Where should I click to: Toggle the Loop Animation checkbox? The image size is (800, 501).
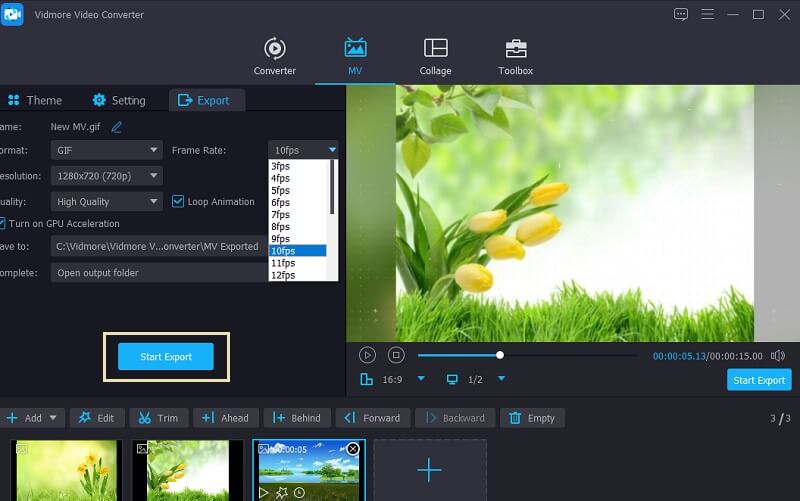(178, 201)
